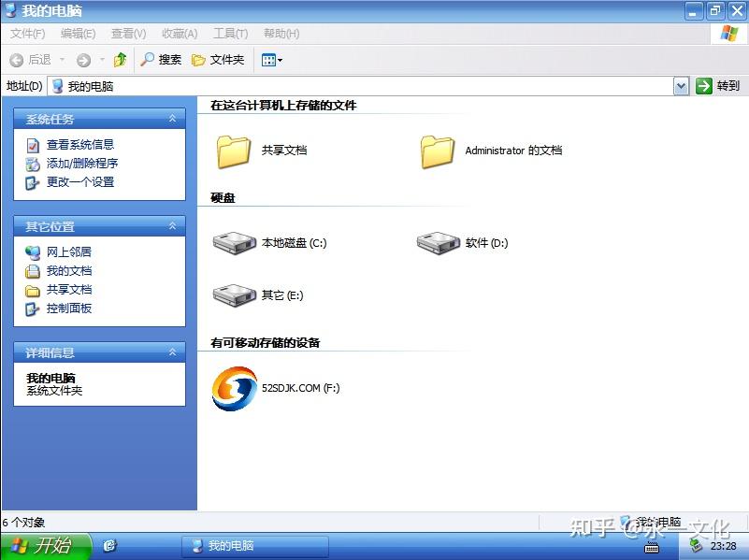The height and width of the screenshot is (560, 749).
Task: Click the system tray safely-remove-hardware icon
Action: pyautogui.click(x=696, y=545)
